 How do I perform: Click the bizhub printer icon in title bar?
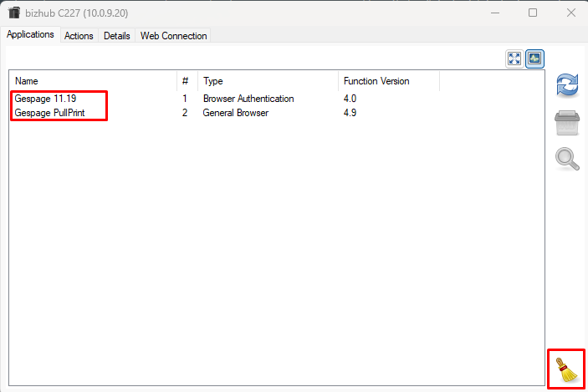(14, 13)
